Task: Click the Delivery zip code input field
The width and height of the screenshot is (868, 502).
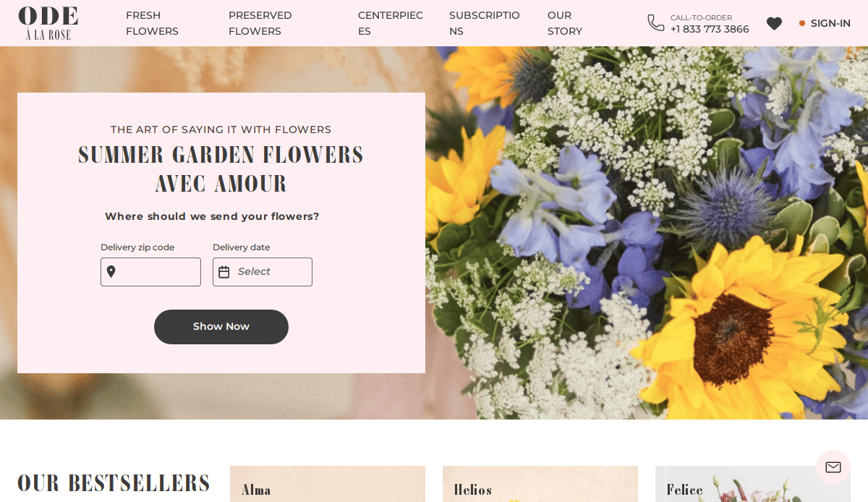Action: [156, 271]
